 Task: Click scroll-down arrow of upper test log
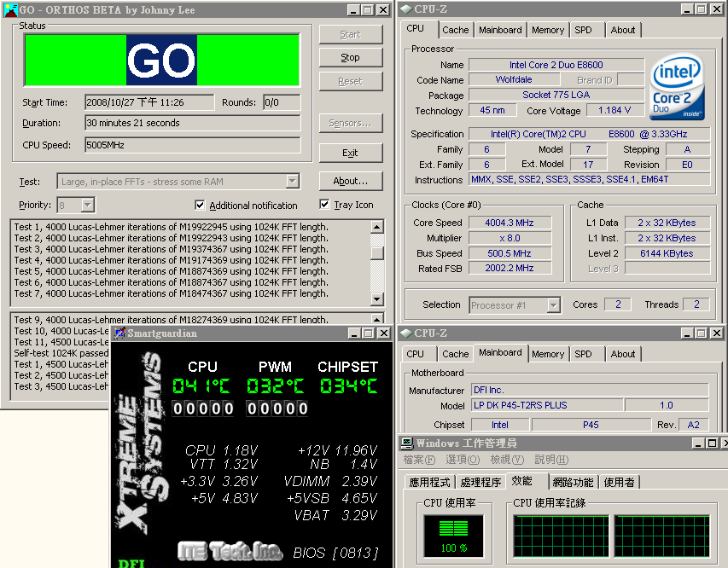377,299
